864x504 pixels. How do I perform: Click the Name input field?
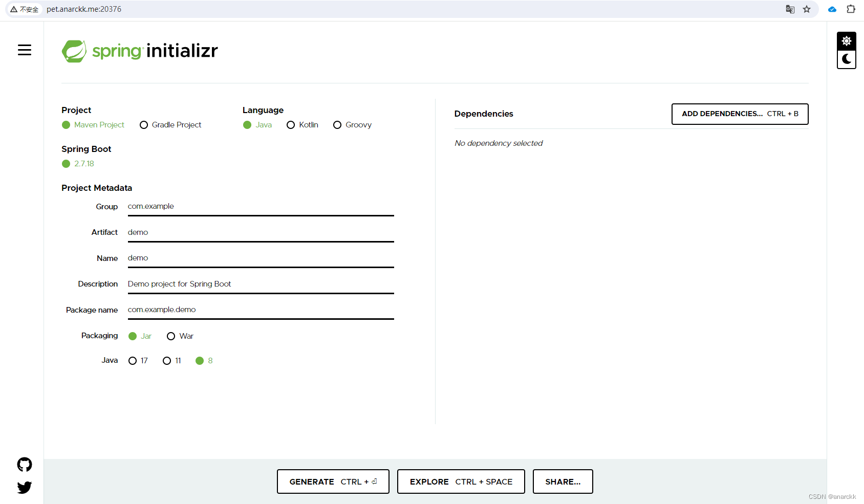coord(261,258)
